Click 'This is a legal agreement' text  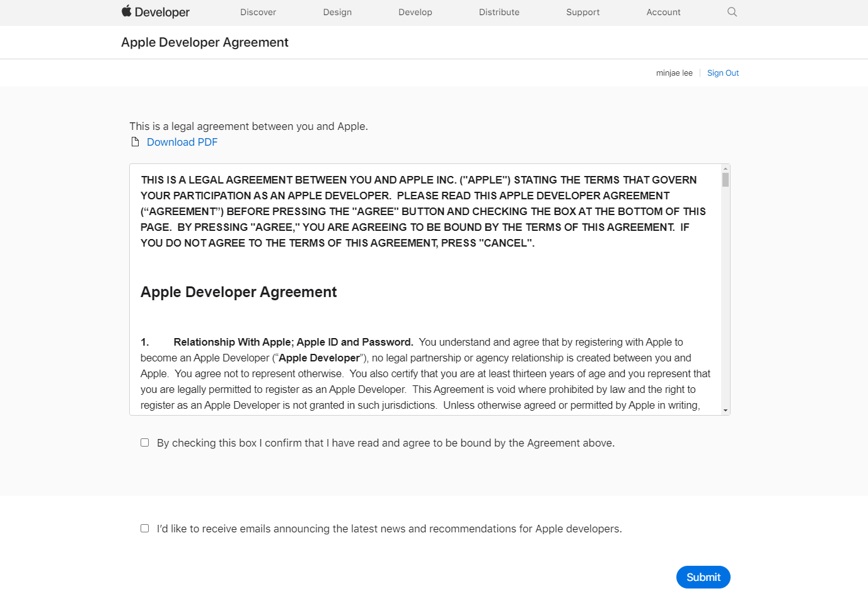pyautogui.click(x=248, y=126)
